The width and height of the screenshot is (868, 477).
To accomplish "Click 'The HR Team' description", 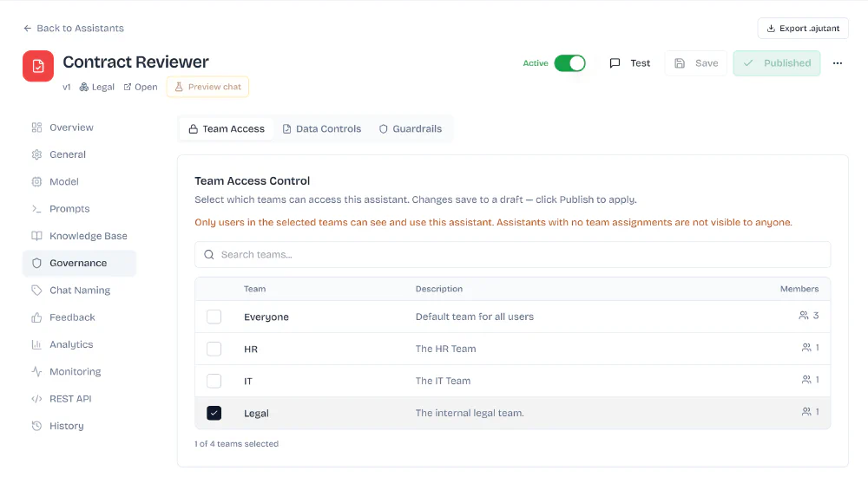I will pos(445,349).
